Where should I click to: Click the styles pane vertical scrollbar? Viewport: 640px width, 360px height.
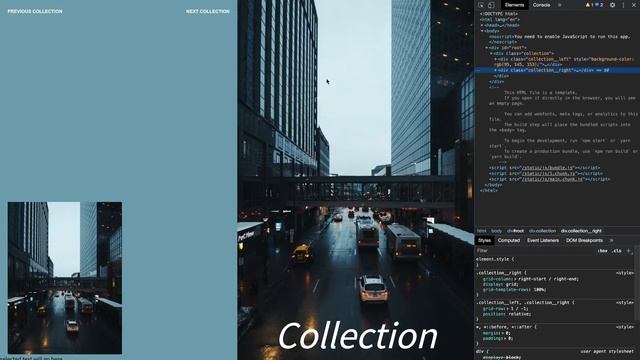point(638,282)
